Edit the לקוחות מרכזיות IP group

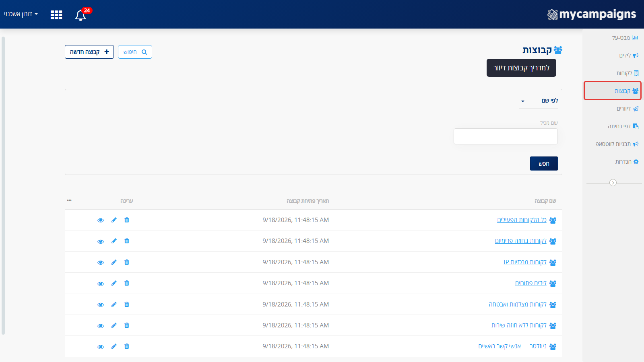point(114,262)
